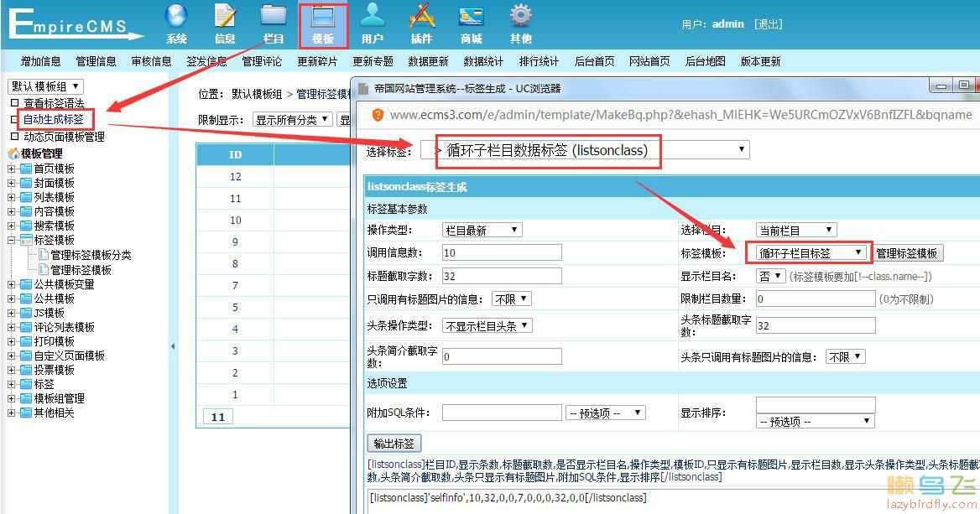
Task: Expand the 公共模板变量 tree node
Action: (11, 284)
